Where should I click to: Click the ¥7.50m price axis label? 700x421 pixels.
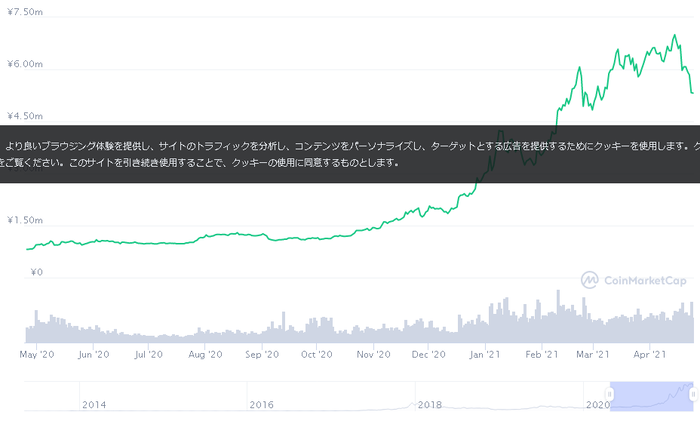pyautogui.click(x=25, y=12)
